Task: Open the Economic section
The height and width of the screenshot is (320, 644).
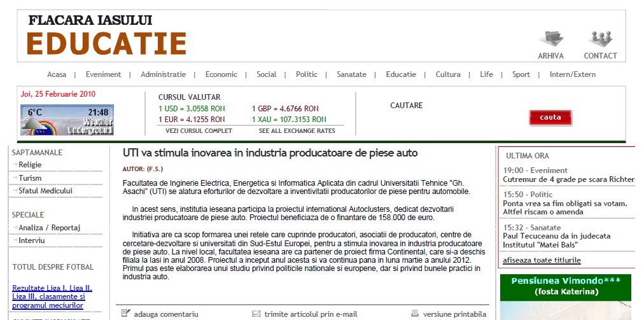Action: tap(221, 74)
